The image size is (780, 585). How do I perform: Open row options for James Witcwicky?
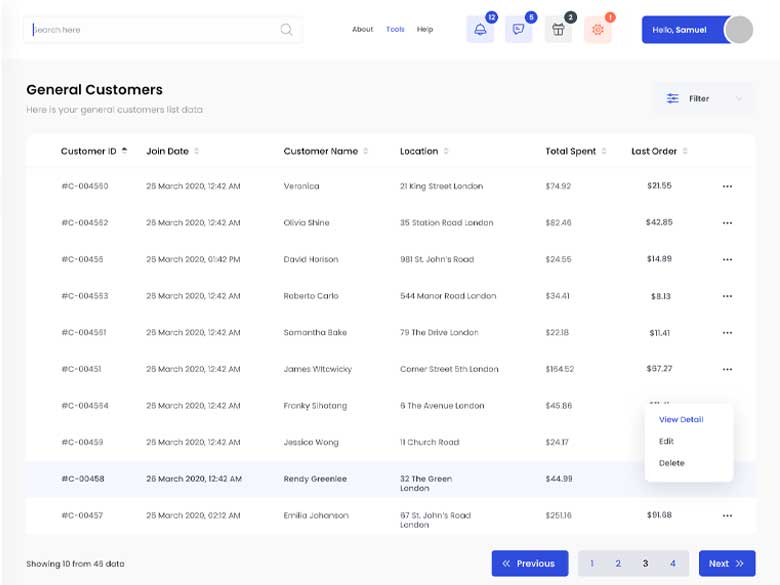pos(727,369)
